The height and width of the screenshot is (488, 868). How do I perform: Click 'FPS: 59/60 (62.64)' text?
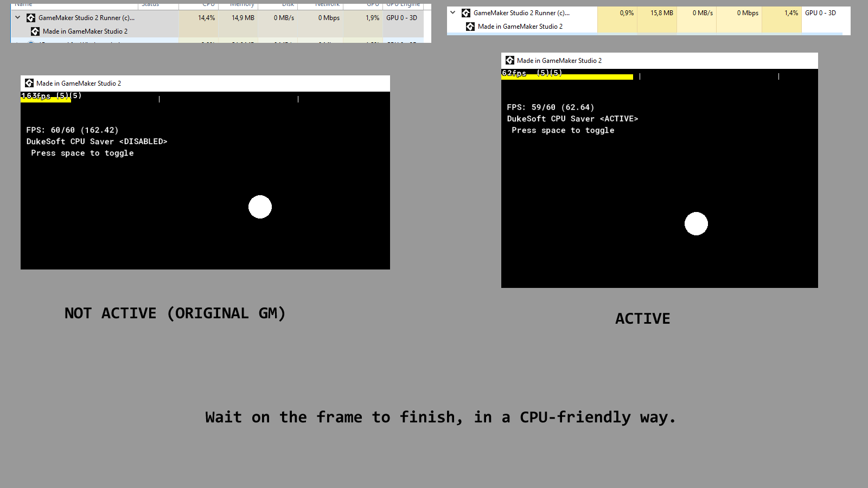click(551, 107)
